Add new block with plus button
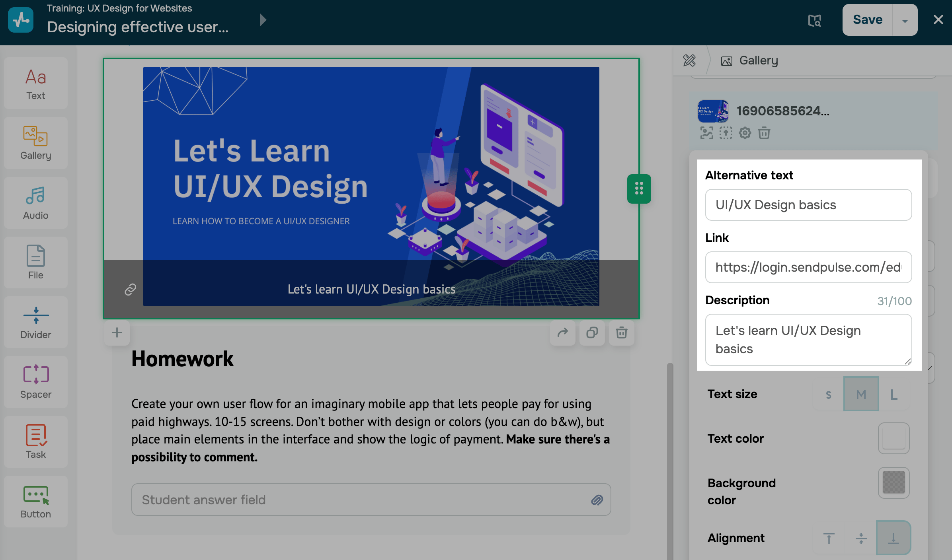 [x=117, y=332]
